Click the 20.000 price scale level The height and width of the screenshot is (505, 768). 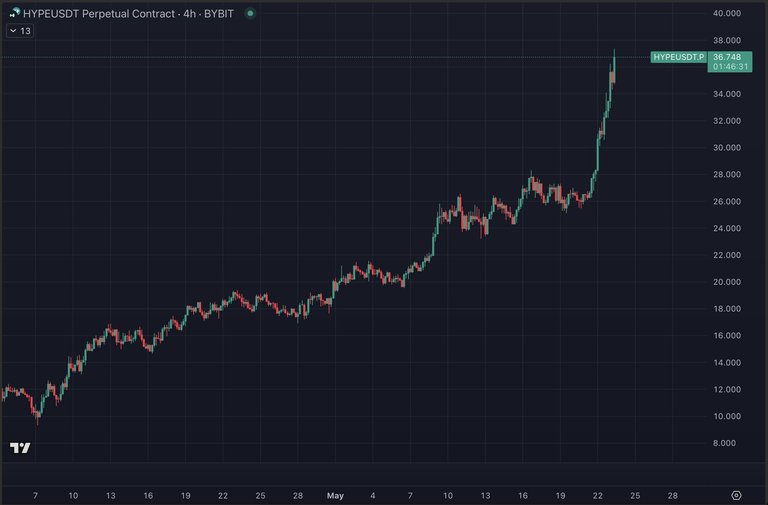click(726, 282)
